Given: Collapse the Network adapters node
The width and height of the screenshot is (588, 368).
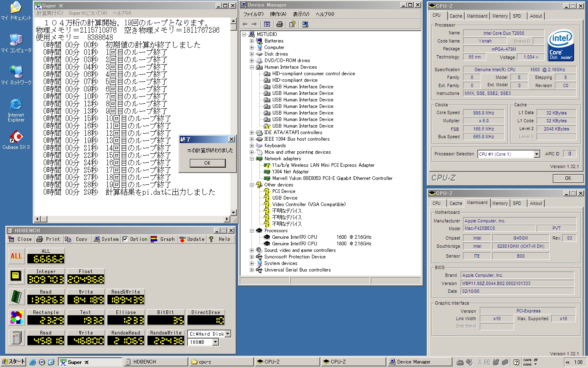Looking at the screenshot, I should pos(252,159).
